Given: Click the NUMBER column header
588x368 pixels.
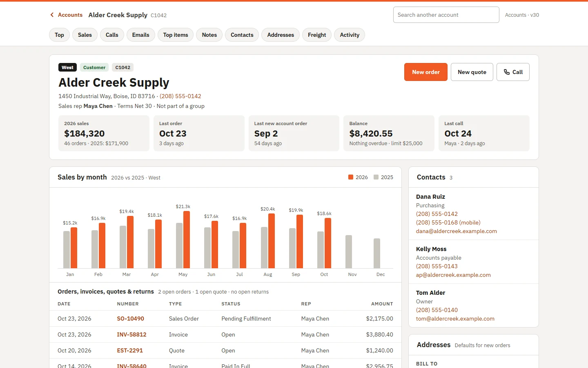Looking at the screenshot, I should (x=128, y=304).
